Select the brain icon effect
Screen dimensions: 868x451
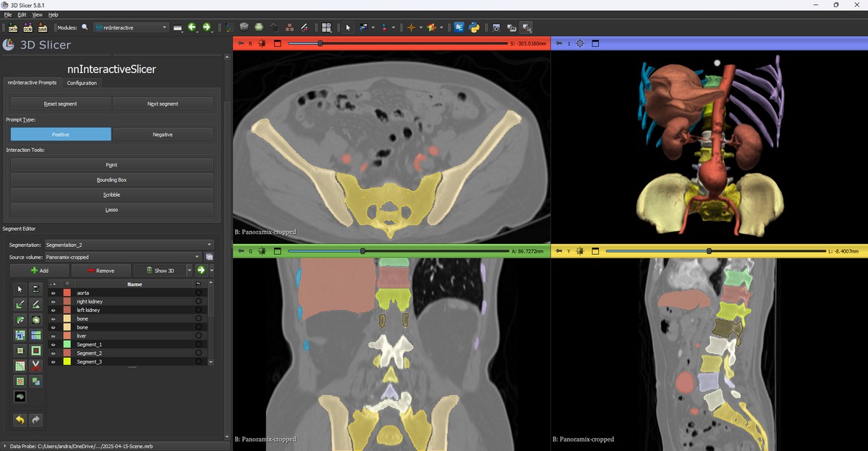(20, 397)
